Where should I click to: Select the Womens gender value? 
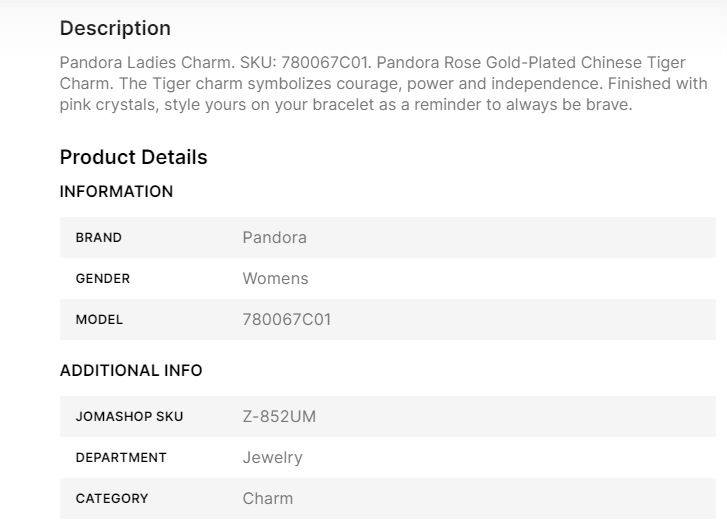click(x=275, y=279)
